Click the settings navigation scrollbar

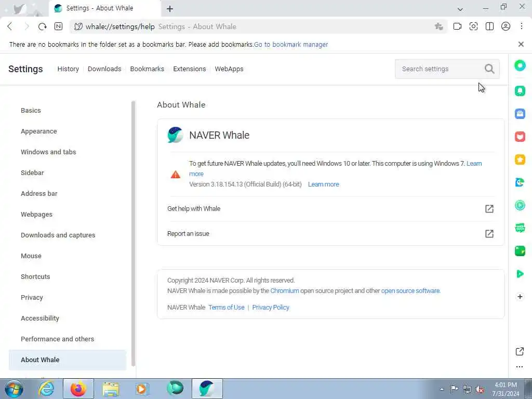pos(134,233)
